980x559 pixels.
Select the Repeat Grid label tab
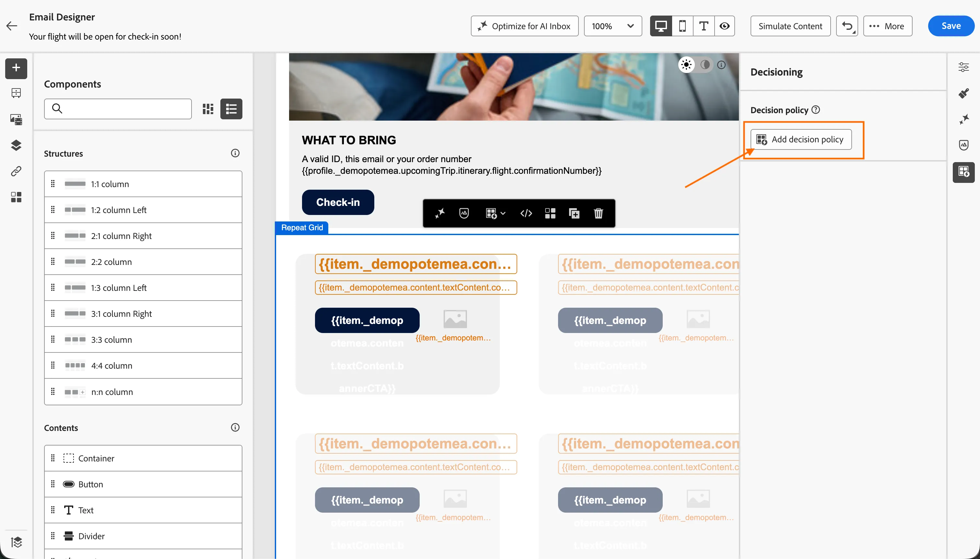tap(302, 227)
